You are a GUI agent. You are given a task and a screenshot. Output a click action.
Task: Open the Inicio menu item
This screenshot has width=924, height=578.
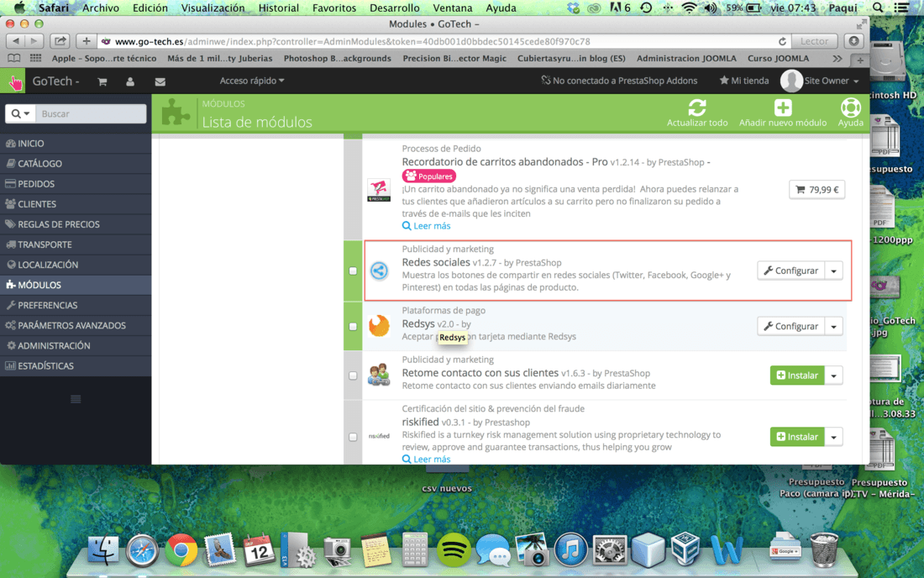(x=76, y=143)
